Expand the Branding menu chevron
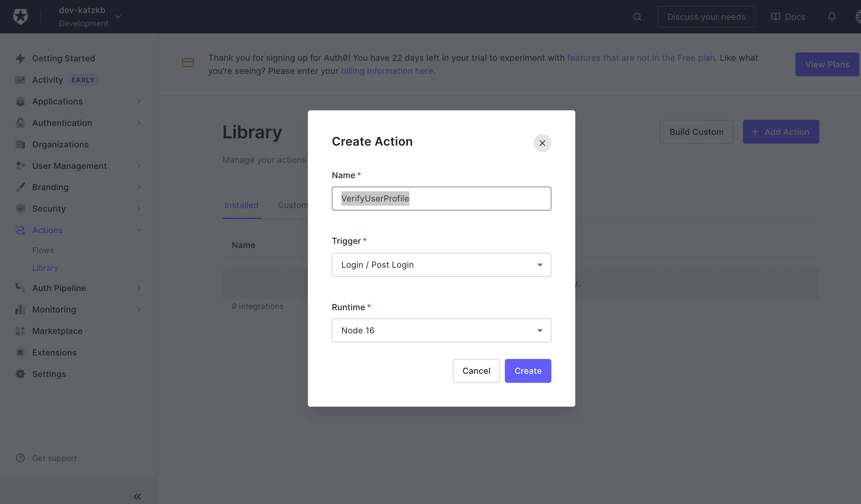Screen dimensions: 861x504 coord(139,187)
